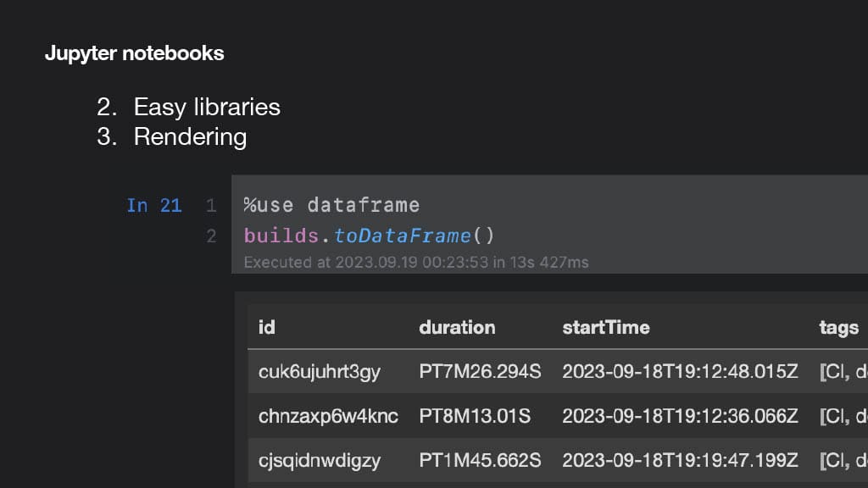The height and width of the screenshot is (488, 868).
Task: Click the 'duration' column header
Action: point(457,328)
